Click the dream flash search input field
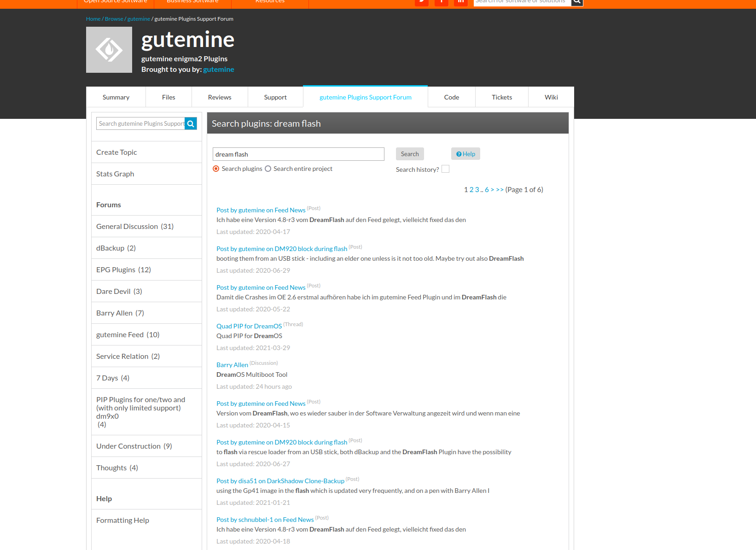Image resolution: width=756 pixels, height=550 pixels. point(298,154)
